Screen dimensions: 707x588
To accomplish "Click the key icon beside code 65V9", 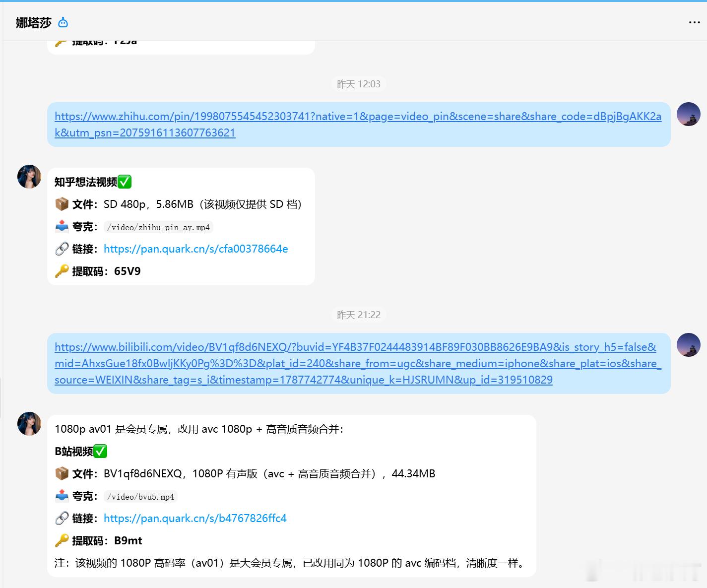I will pyautogui.click(x=62, y=271).
